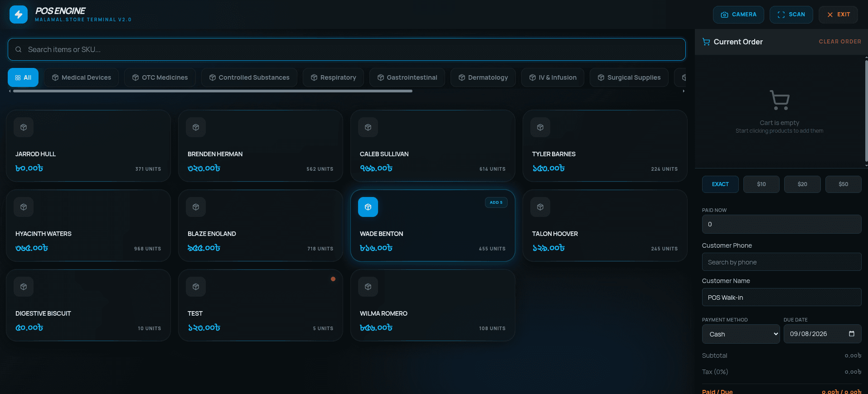Switch to Dermatology category
Image resolution: width=868 pixels, height=394 pixels.
click(483, 77)
